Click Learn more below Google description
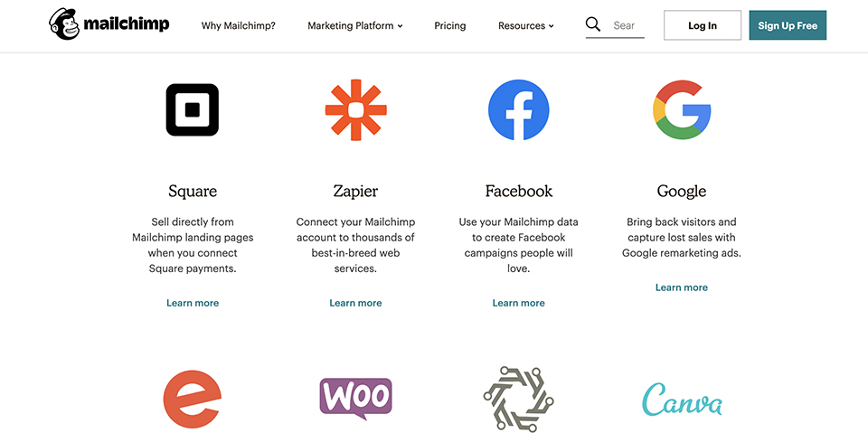The height and width of the screenshot is (433, 868). point(682,287)
